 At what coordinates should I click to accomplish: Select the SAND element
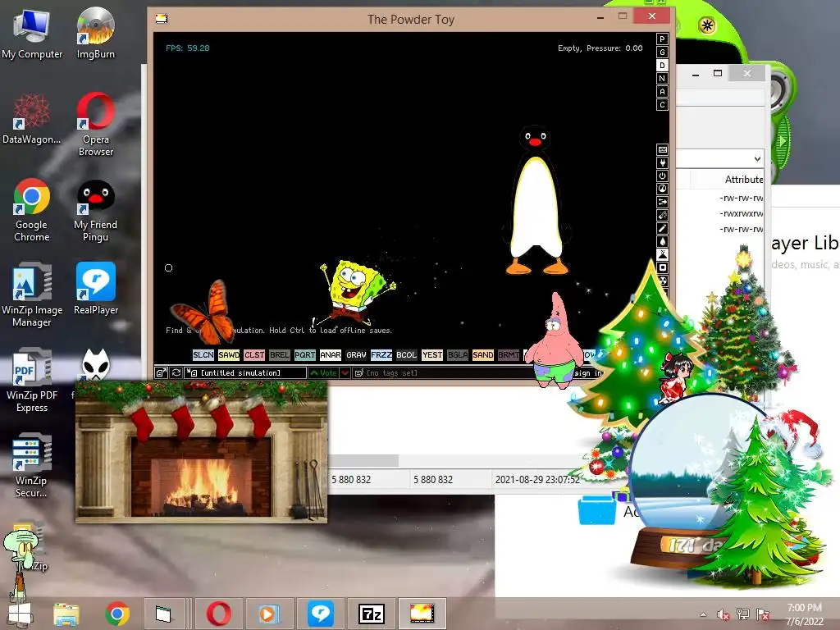(482, 354)
